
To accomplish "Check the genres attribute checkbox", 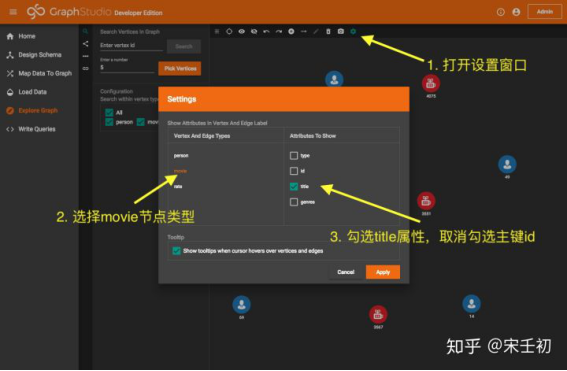I will click(294, 202).
